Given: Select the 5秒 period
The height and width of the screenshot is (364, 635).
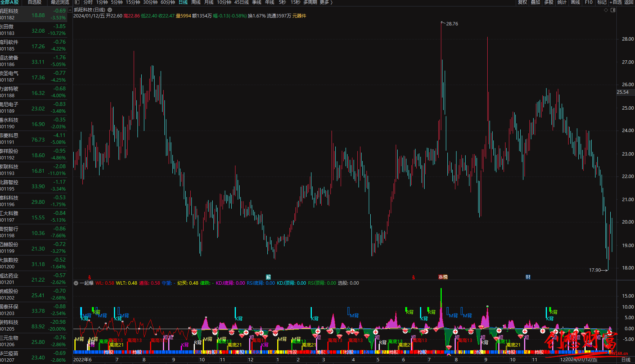Looking at the screenshot, I should coord(282,2).
